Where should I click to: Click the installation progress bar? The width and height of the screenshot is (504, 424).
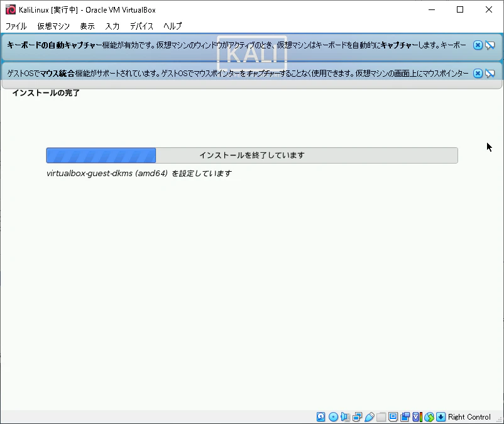(252, 155)
